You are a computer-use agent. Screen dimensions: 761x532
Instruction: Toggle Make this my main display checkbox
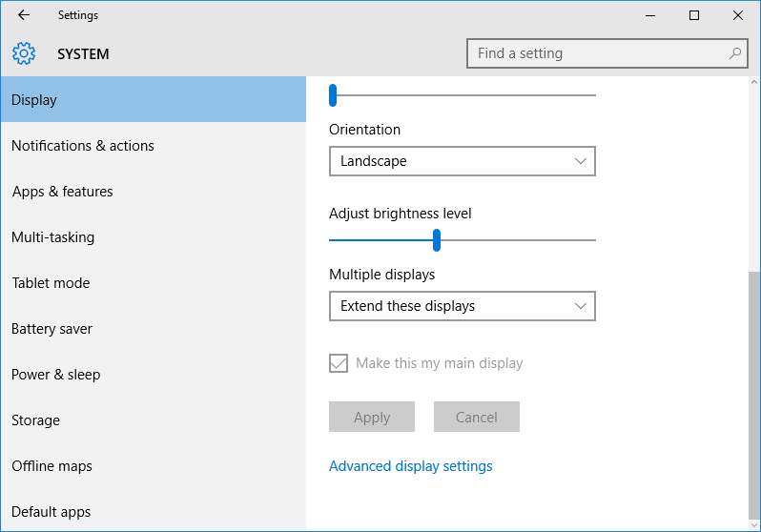(339, 363)
